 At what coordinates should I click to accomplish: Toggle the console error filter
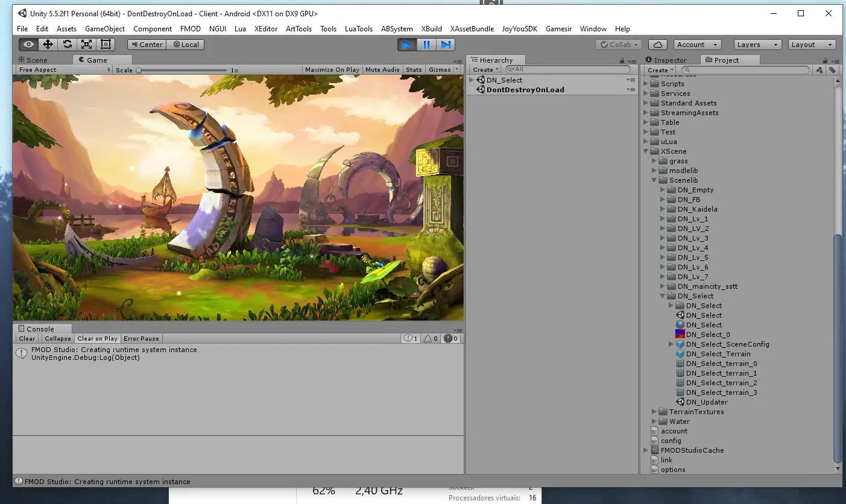[451, 339]
